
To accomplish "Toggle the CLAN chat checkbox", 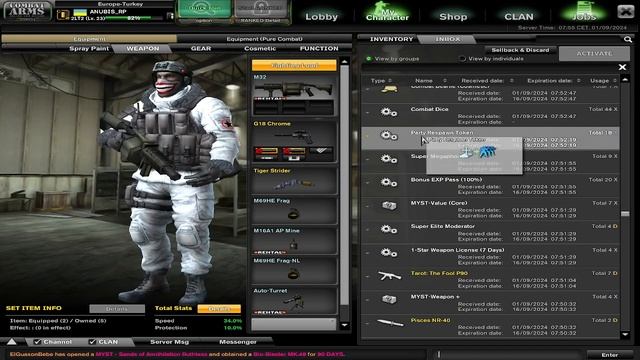I will point(92,342).
